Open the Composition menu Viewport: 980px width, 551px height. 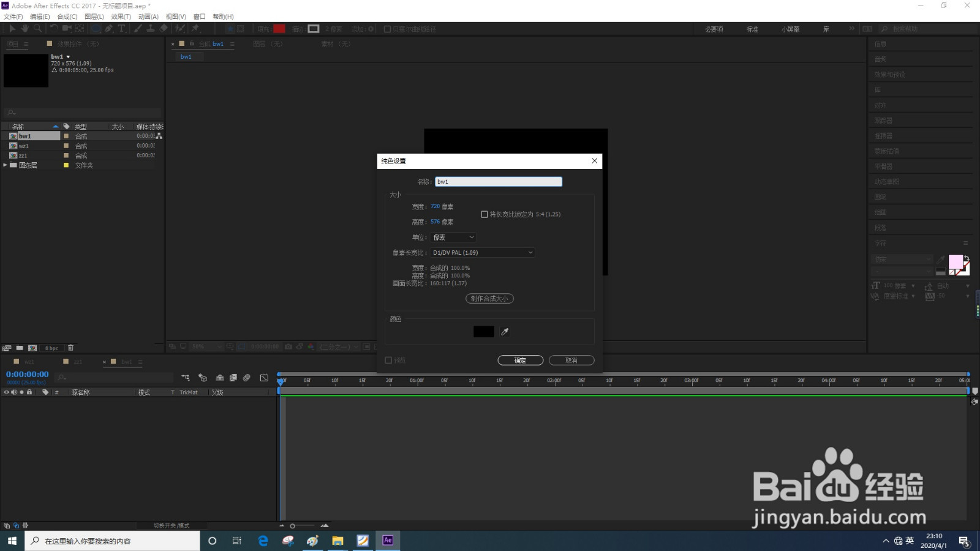(x=67, y=17)
